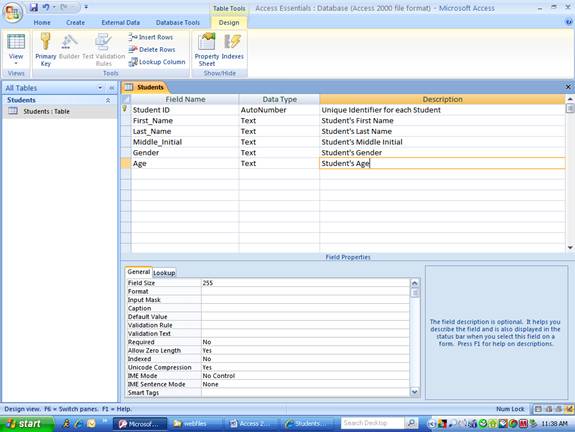Viewport: 575px width, 432px height.
Task: Click Insert Rows in the Tools group
Action: click(151, 37)
